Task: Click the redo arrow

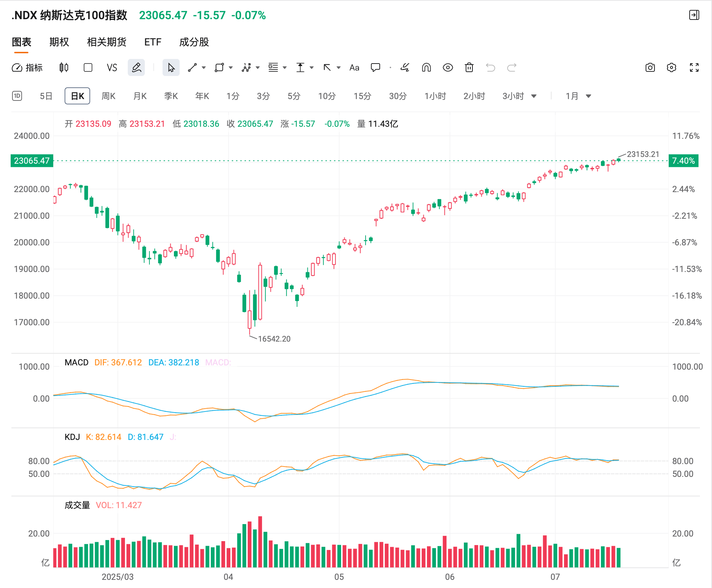Action: tap(512, 67)
